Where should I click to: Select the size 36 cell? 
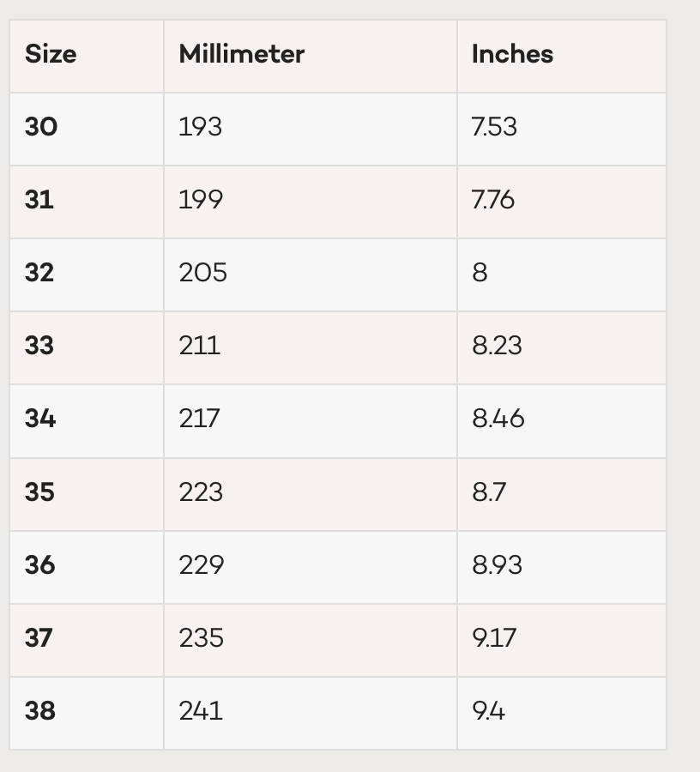click(x=40, y=565)
